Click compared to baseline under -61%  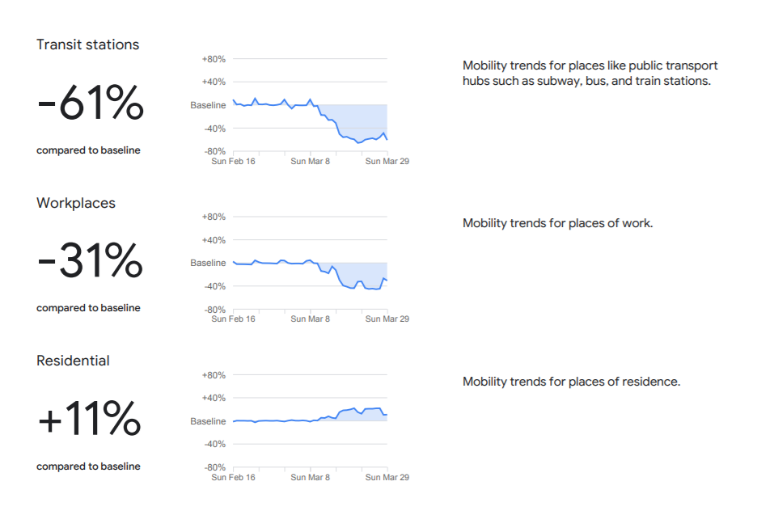[x=88, y=150]
